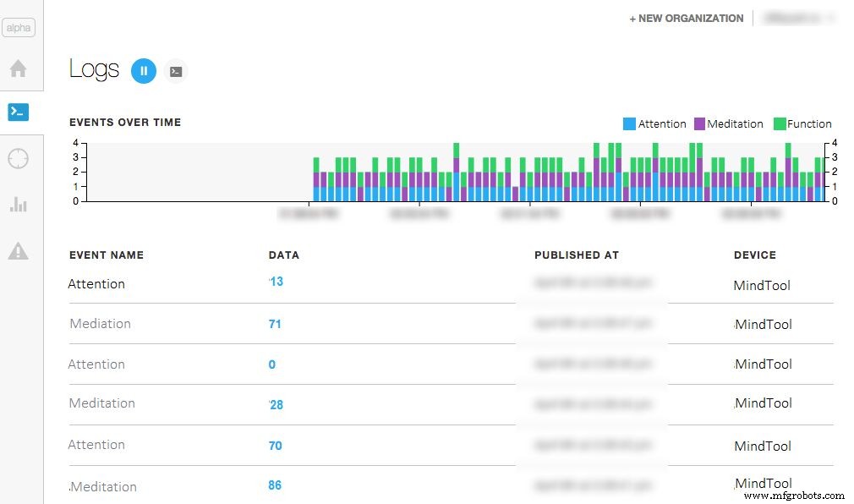
Task: Click the PUBLISHED AT column header
Action: point(577,255)
